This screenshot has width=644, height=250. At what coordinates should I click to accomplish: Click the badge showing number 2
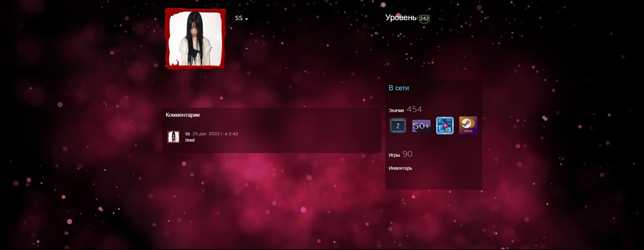pos(398,126)
